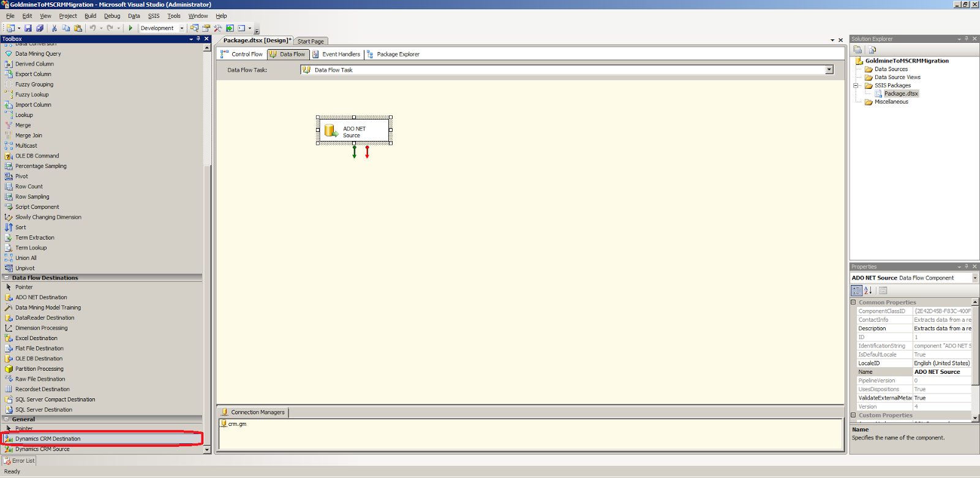Click Toolbox scrollbar down arrow
Viewport: 980px width, 478px height.
point(207,450)
